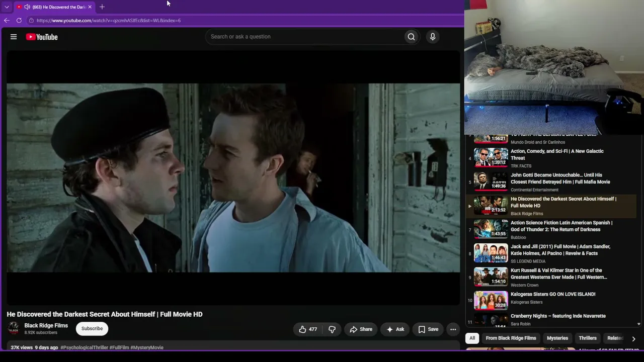Close the YouTube browser tab
Screen dimensions: 644x362
pos(90,7)
